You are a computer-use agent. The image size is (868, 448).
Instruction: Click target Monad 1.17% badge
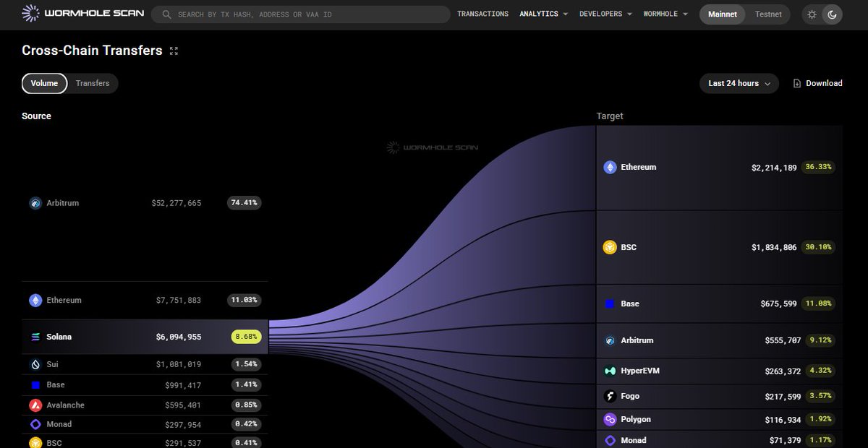[820, 440]
